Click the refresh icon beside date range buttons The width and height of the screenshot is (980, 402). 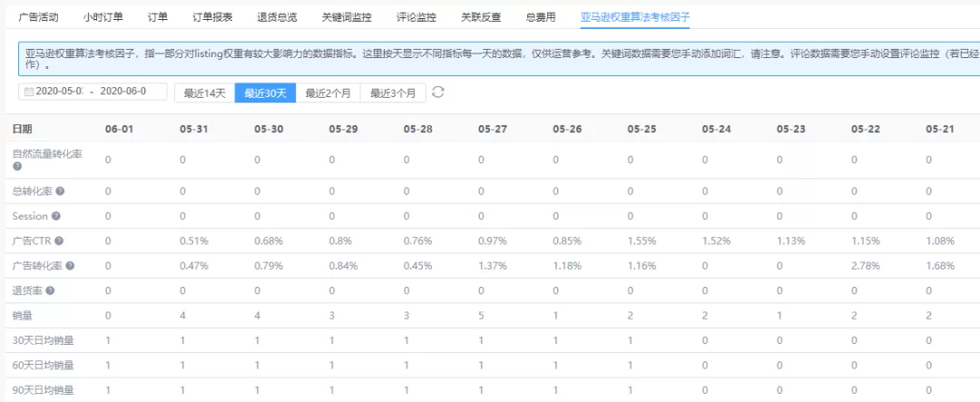(x=438, y=93)
